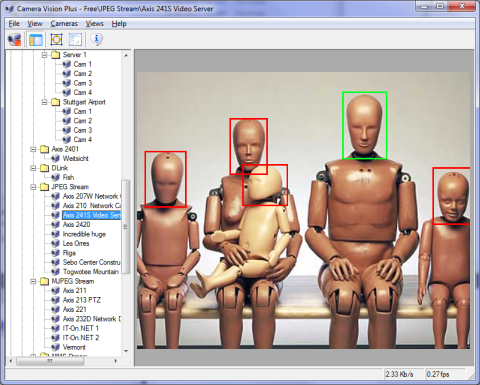Click the 0.27 fps status bar value
480x385 pixels.
(438, 374)
